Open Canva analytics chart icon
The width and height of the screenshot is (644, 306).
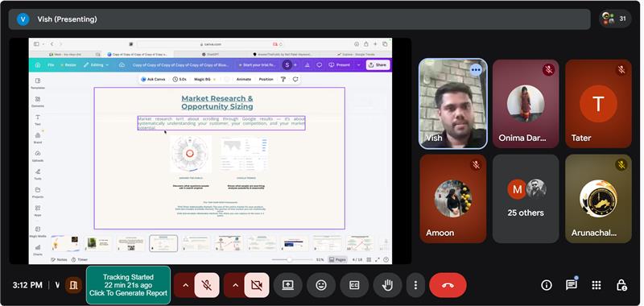coord(308,65)
